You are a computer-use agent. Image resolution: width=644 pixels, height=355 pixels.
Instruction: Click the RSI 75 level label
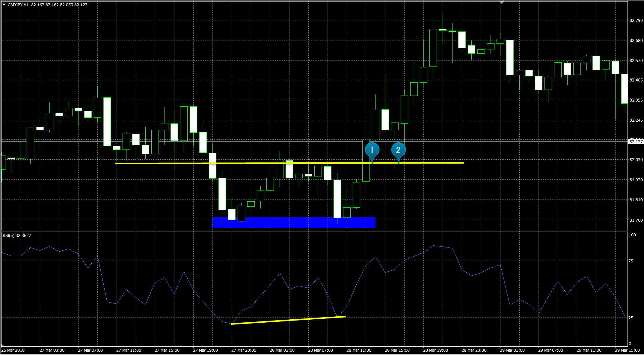point(631,261)
